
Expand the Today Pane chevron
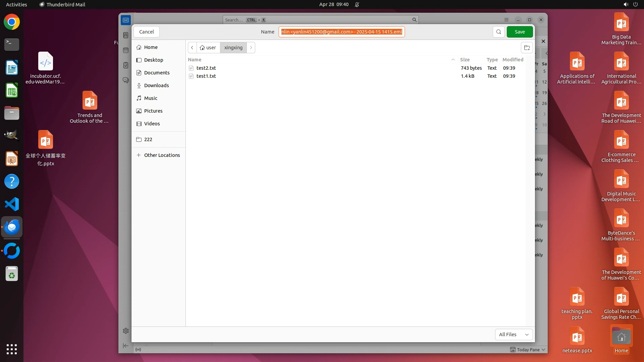(x=543, y=350)
